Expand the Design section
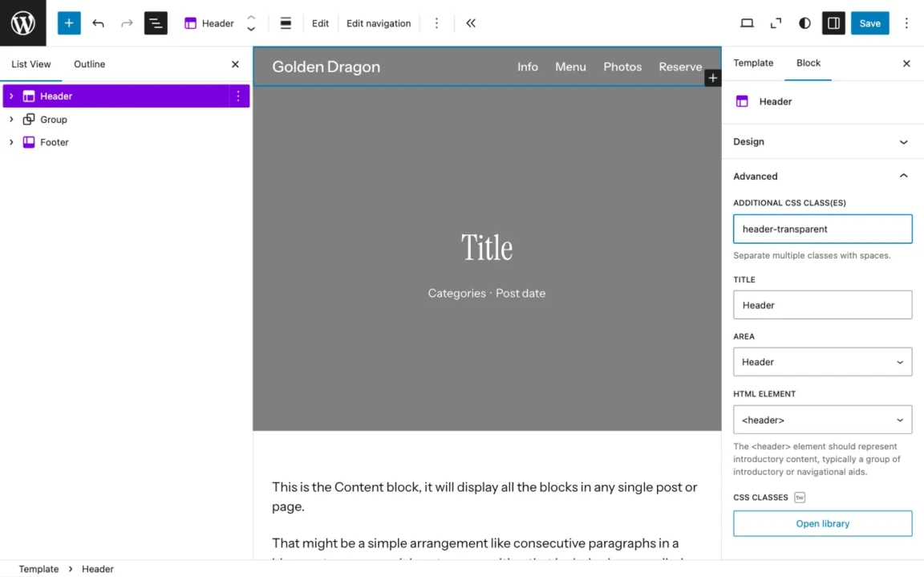 point(822,141)
